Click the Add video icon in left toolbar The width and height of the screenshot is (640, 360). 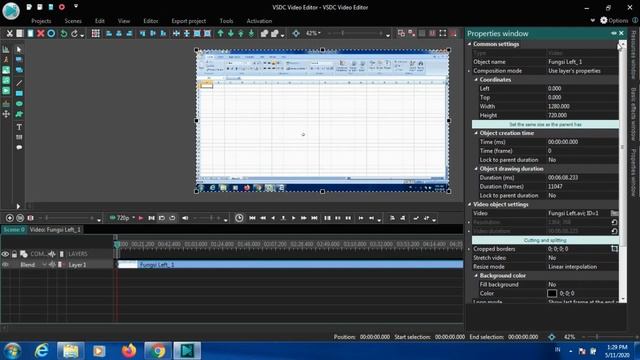(x=6, y=91)
